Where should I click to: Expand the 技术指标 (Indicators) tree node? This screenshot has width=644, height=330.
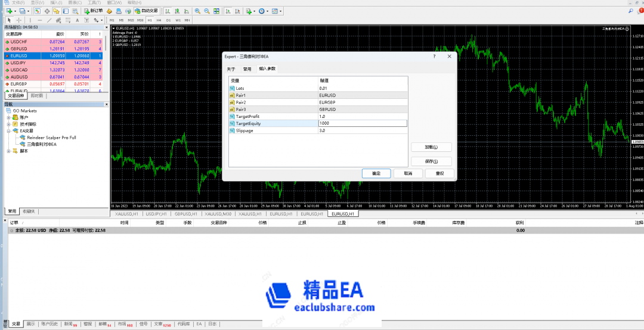pyautogui.click(x=9, y=124)
